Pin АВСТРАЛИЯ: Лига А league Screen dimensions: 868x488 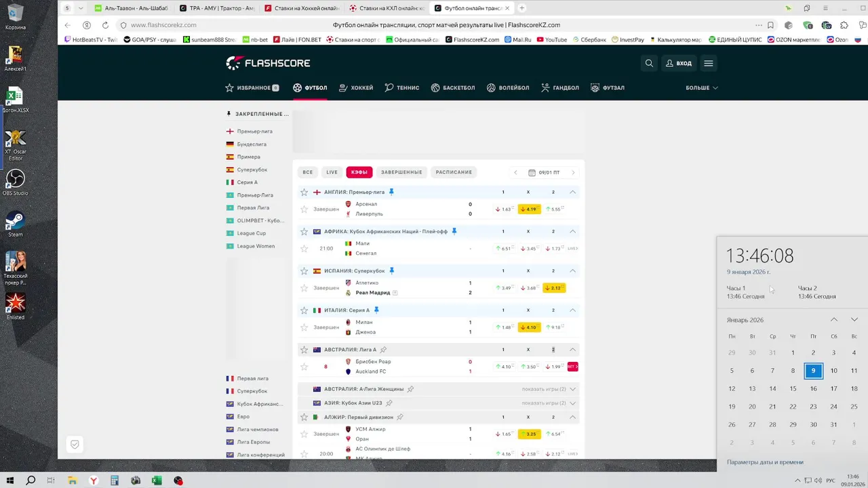click(383, 350)
